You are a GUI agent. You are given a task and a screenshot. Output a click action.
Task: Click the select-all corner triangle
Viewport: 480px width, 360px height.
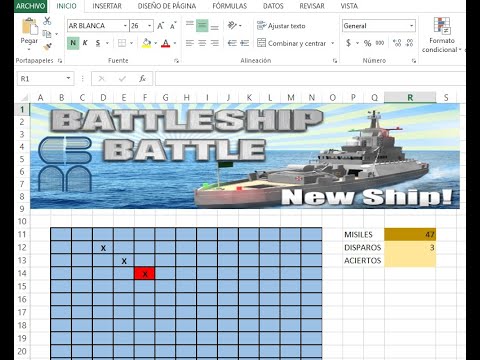(x=24, y=97)
